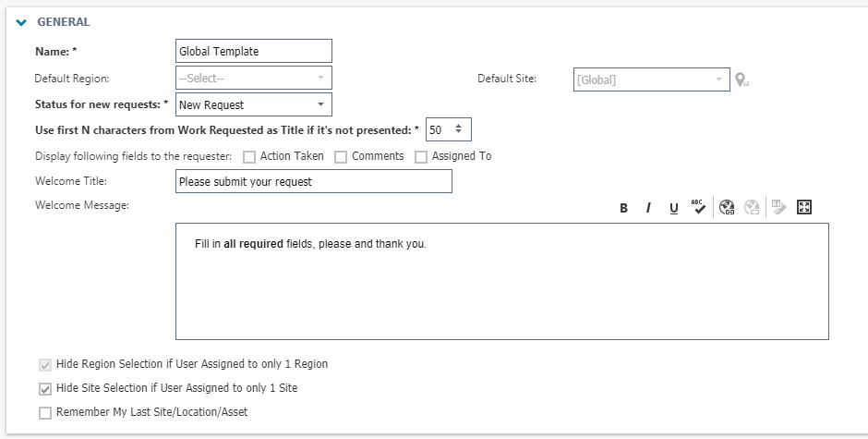Run the ABC spell checker
Screen dimensions: 868x439
point(699,207)
